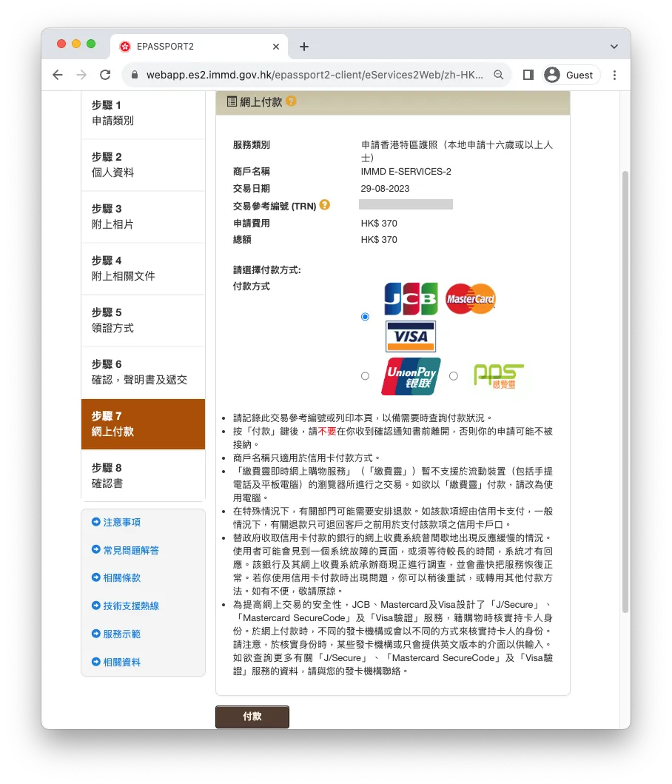Viewport: 672px width, 784px height.
Task: Select the UnionPay radio button
Action: 365,376
